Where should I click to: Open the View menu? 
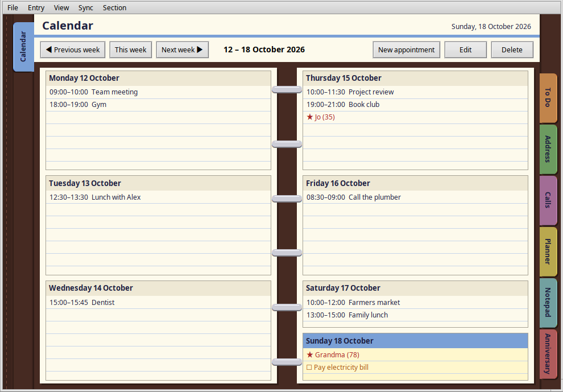61,7
